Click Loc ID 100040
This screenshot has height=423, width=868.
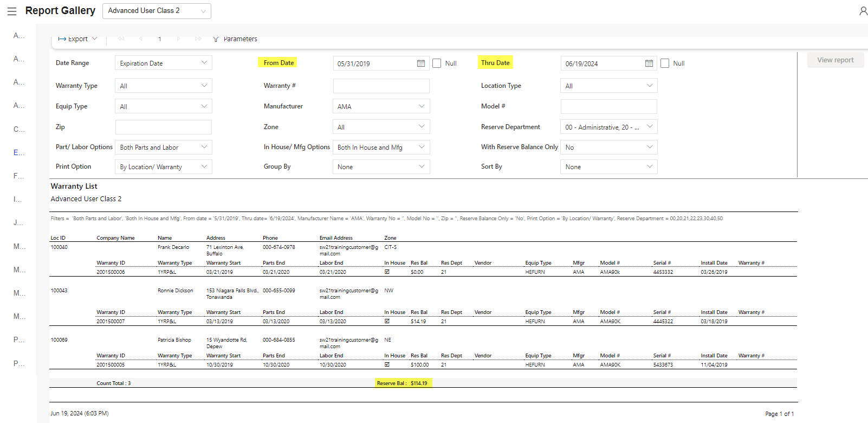[59, 247]
